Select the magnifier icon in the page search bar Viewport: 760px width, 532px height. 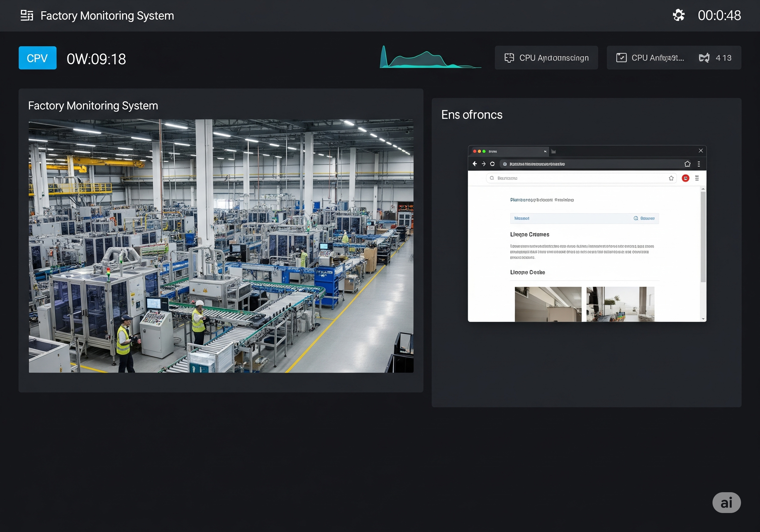tap(492, 178)
